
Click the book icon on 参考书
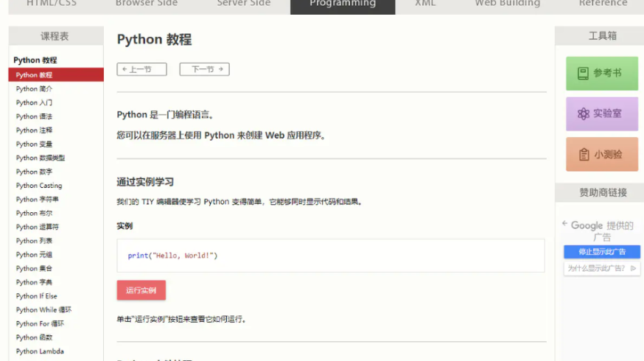click(x=583, y=74)
